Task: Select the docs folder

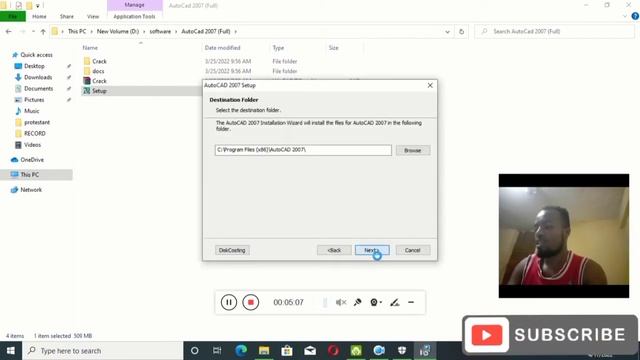Action: 98,71
